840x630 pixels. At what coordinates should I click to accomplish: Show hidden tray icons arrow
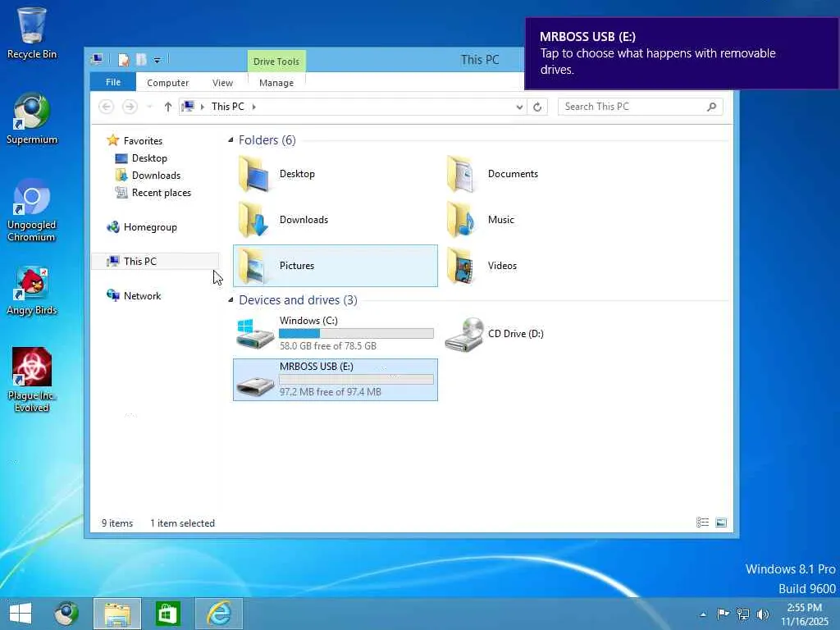click(703, 614)
